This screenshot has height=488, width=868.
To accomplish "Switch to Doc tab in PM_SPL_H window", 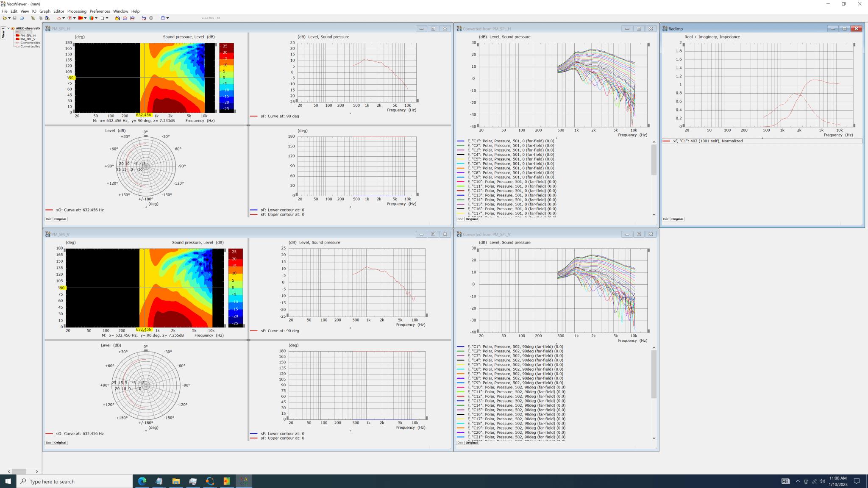I will coord(49,219).
